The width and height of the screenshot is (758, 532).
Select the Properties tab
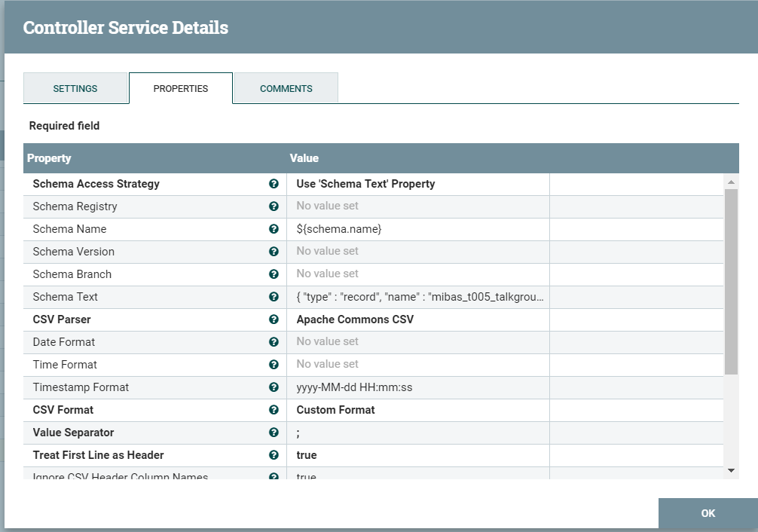coord(180,88)
